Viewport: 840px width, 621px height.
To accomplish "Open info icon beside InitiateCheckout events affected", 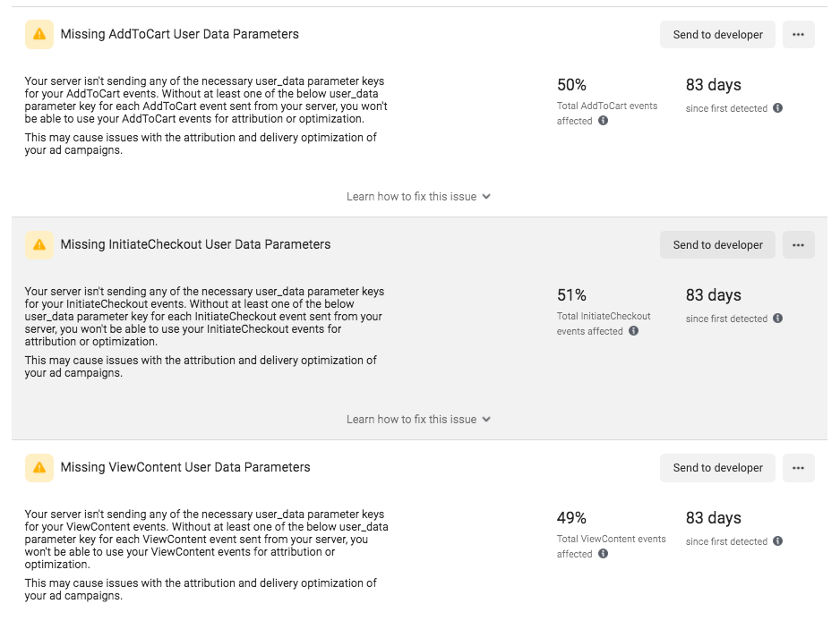I will click(634, 331).
